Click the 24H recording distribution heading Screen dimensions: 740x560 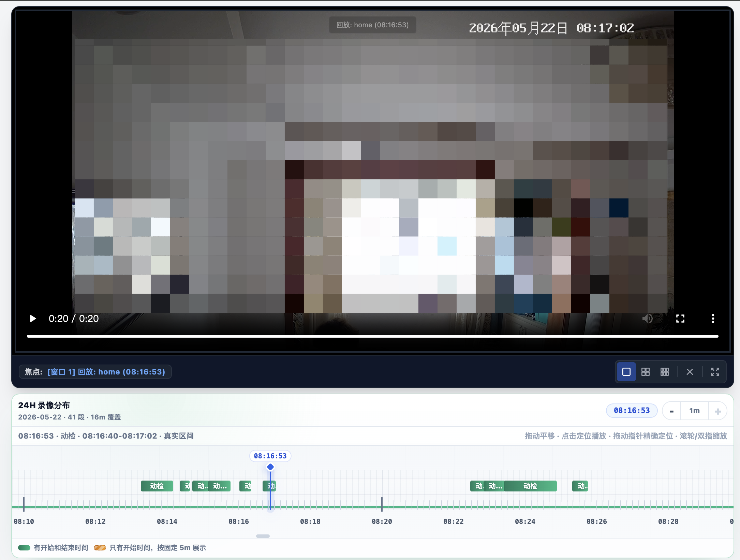coord(44,405)
